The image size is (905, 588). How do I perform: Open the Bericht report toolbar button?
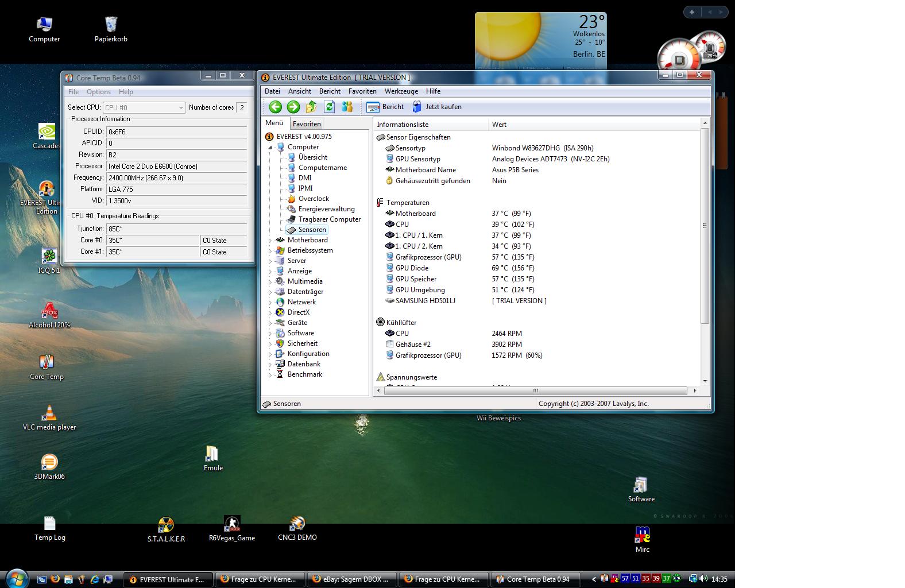coord(385,107)
